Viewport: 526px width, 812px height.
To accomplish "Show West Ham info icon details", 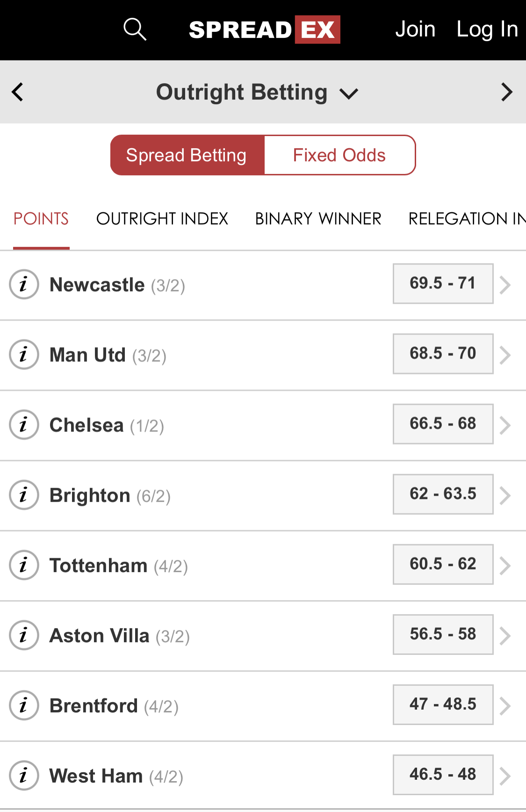I will tap(24, 775).
